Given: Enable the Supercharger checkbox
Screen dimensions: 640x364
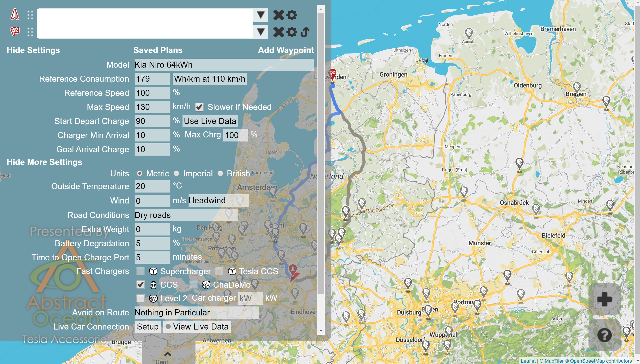Looking at the screenshot, I should coord(140,271).
